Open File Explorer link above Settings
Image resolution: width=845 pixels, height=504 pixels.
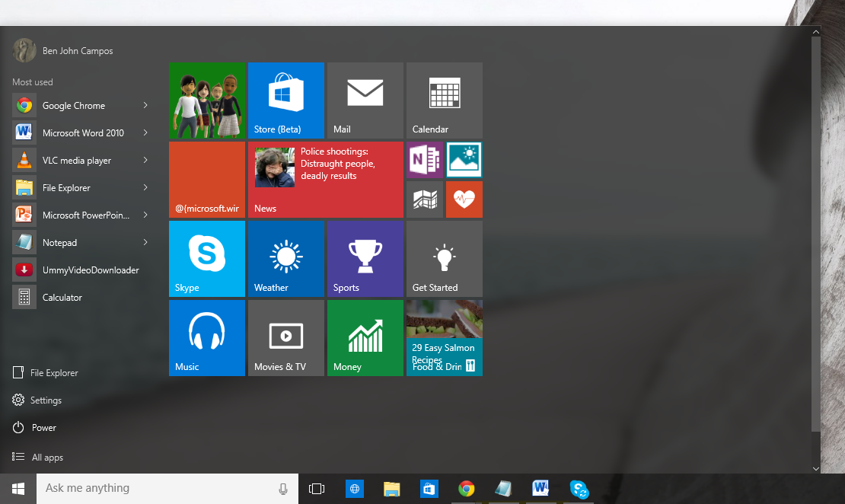click(x=45, y=372)
